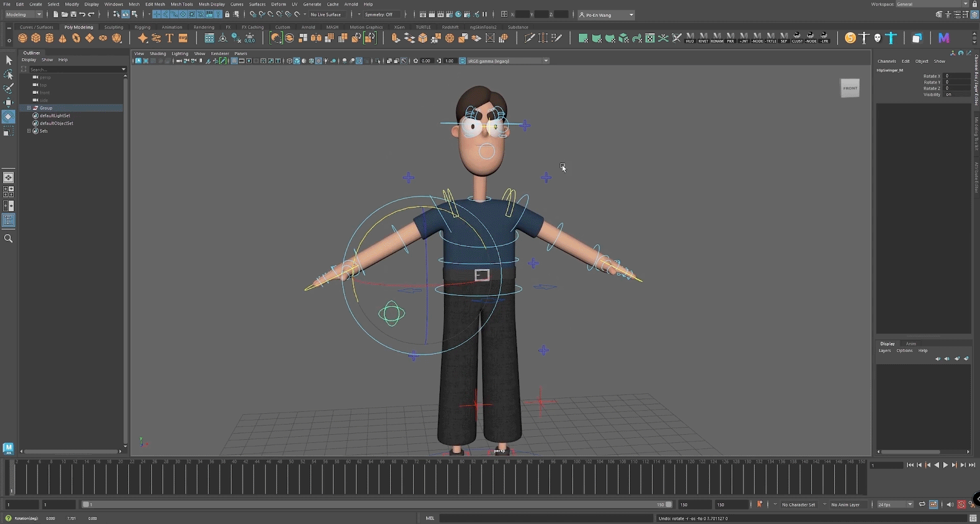Screen dimensions: 980x524
Task: Click the polygon cube shelf icon
Action: click(36, 38)
